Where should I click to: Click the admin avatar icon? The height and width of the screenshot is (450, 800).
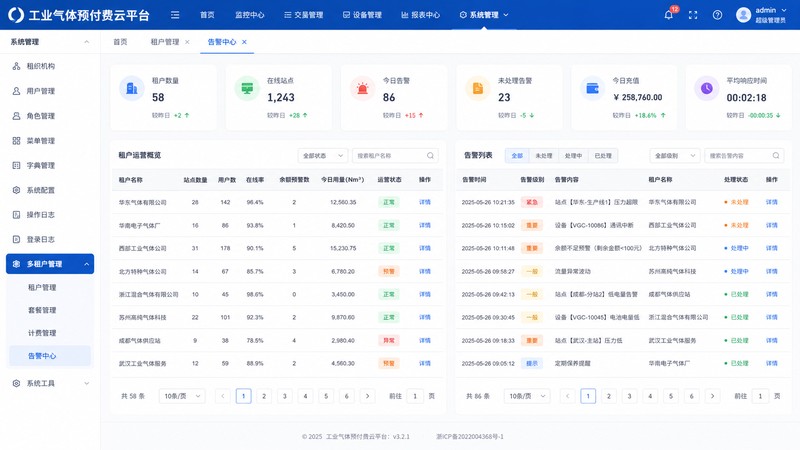743,15
